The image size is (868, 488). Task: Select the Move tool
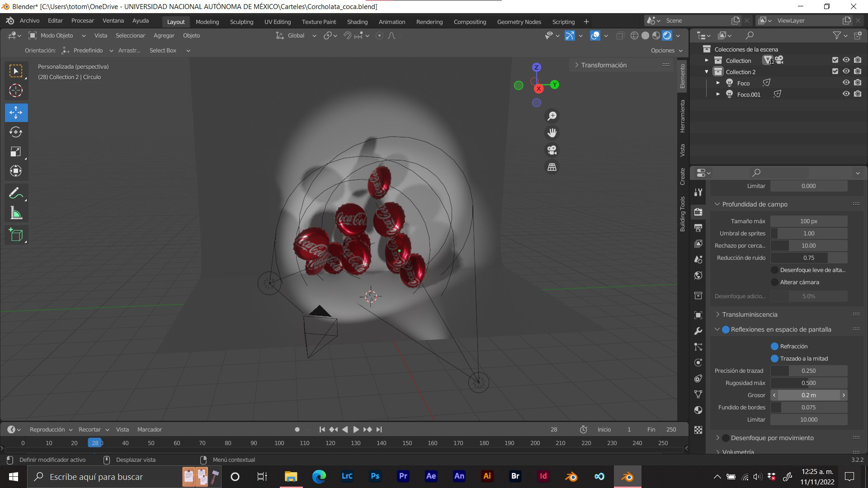(16, 113)
